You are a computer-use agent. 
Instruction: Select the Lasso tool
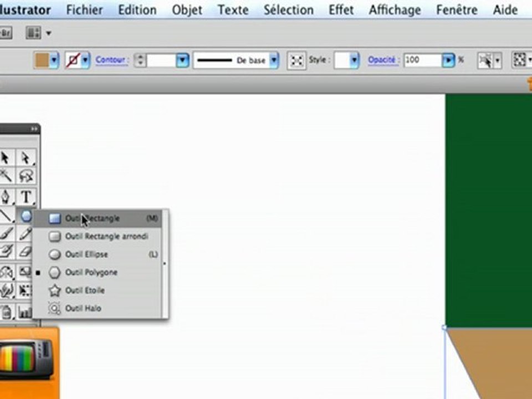26,176
